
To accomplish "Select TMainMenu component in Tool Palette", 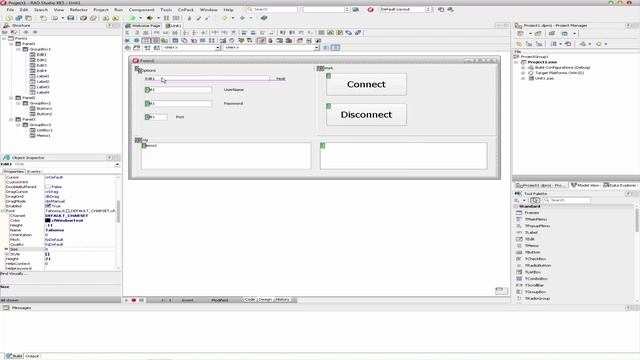I will coord(536,219).
